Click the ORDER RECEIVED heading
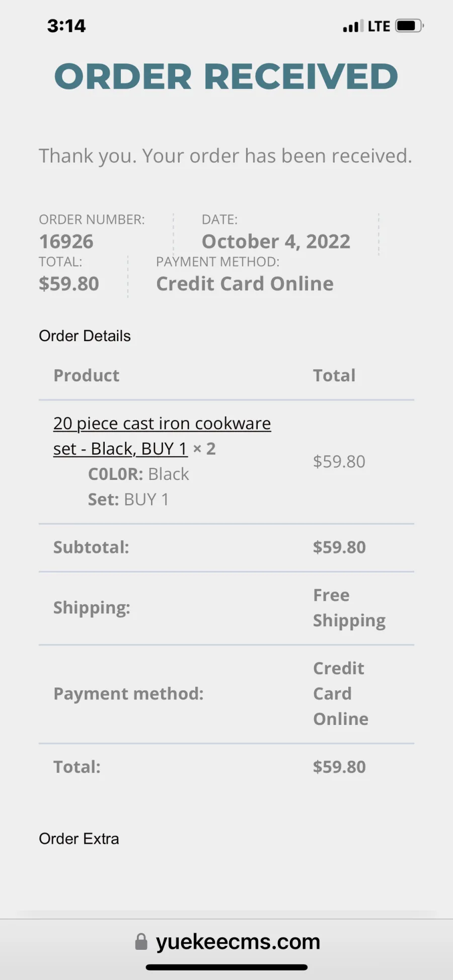Screen dimensions: 453x980 coord(226,76)
